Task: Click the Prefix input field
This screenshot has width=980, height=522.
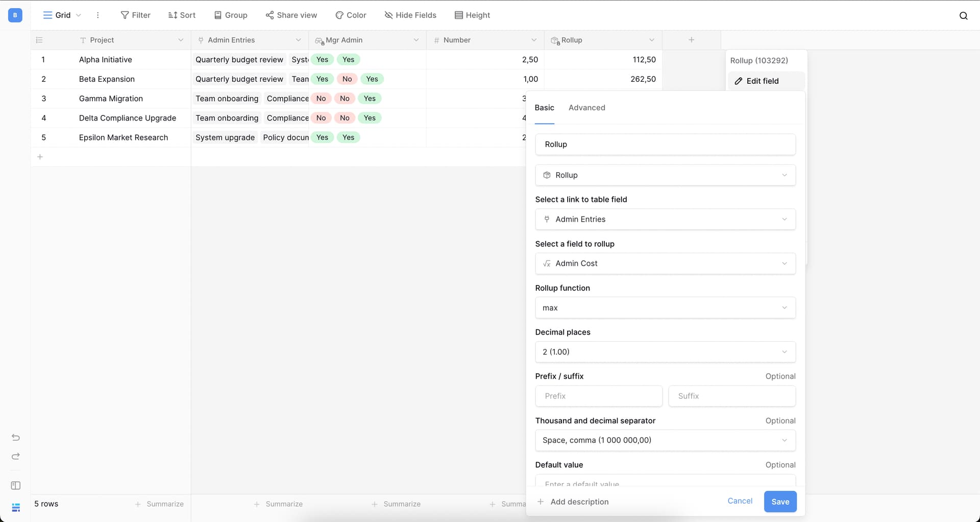Action: point(598,396)
